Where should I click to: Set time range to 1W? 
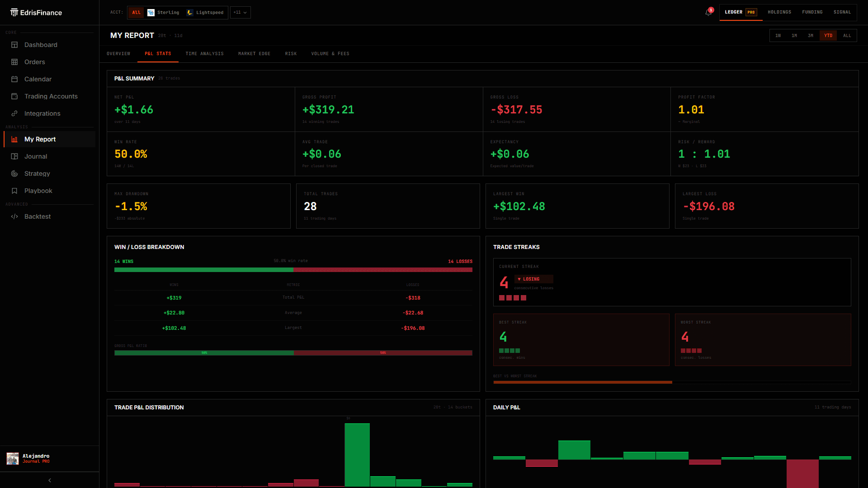778,36
